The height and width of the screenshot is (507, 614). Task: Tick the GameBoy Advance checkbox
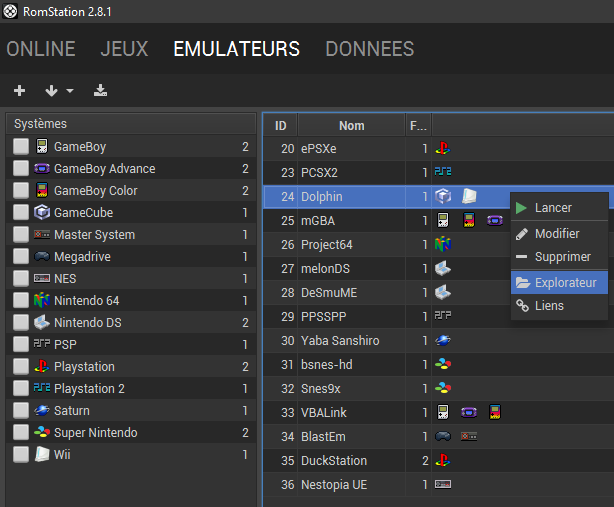[x=21, y=169]
